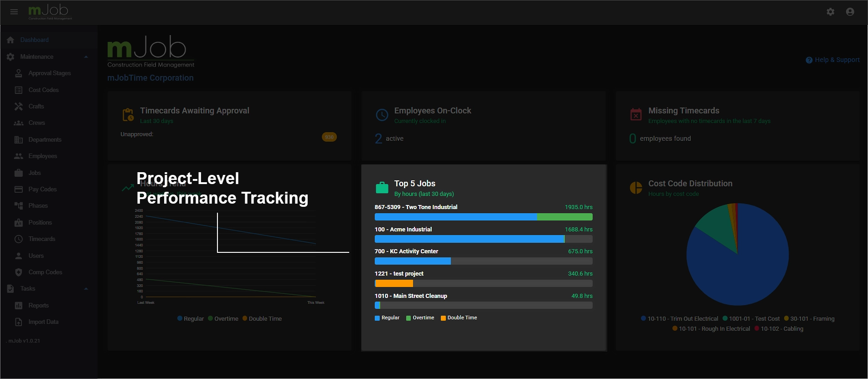Viewport: 868px width, 379px height.
Task: Click the Timecards clock sidebar icon
Action: 19,239
